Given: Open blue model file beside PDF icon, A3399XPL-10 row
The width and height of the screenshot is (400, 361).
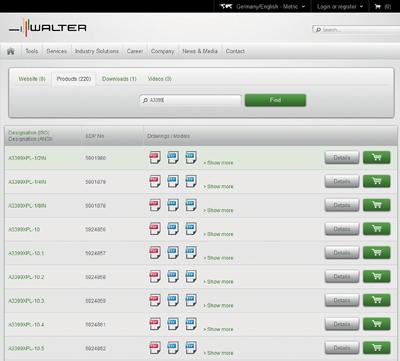Looking at the screenshot, I should 173,229.
